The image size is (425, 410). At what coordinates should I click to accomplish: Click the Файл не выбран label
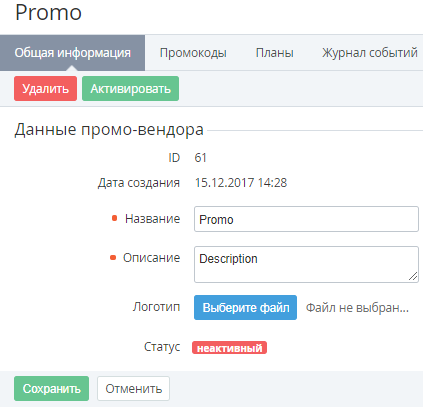[x=357, y=308]
